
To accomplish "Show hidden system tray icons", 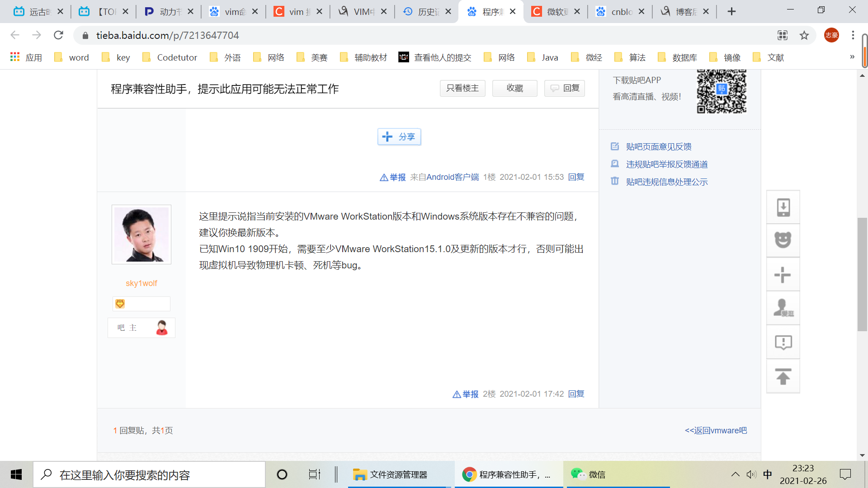I will (736, 474).
